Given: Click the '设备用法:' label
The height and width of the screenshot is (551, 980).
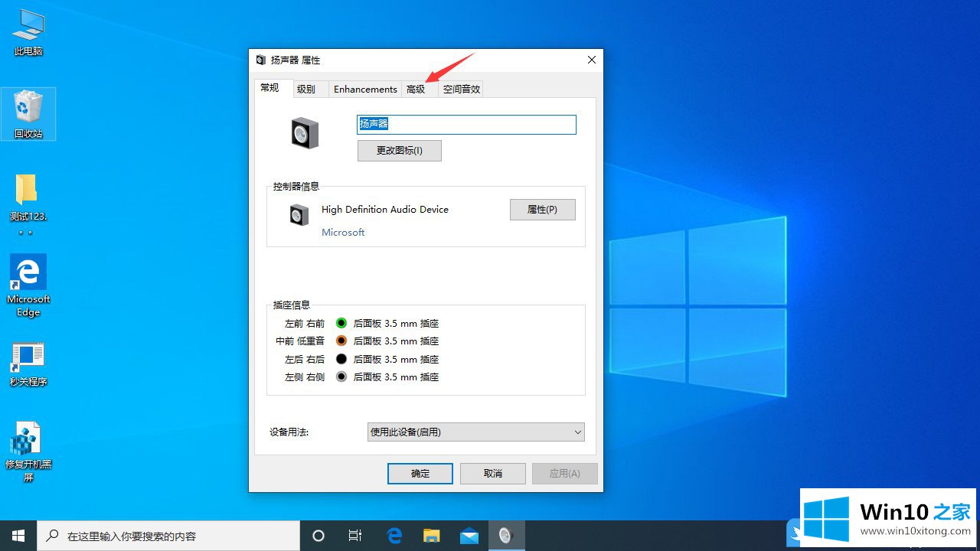Looking at the screenshot, I should click(289, 432).
